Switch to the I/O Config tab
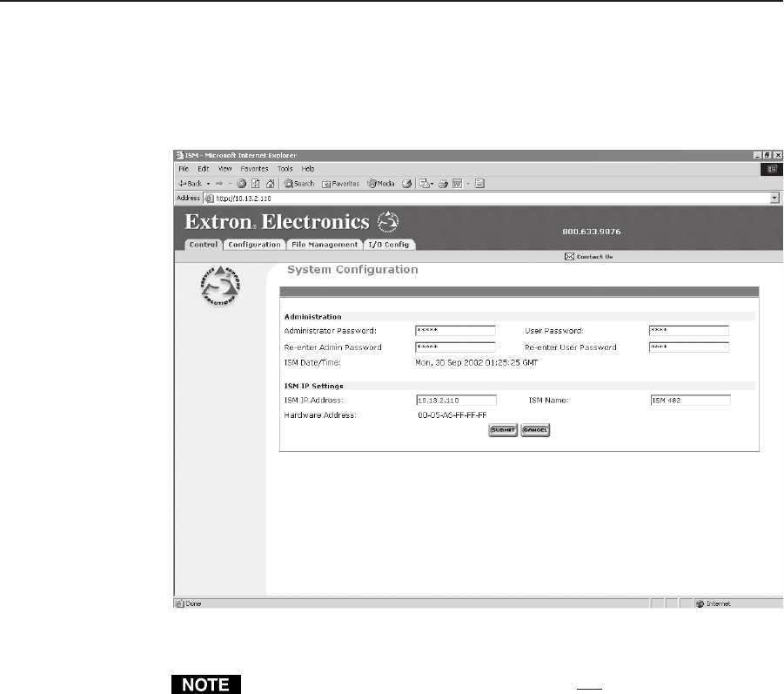Image resolution: width=784 pixels, height=694 pixels. [x=389, y=244]
